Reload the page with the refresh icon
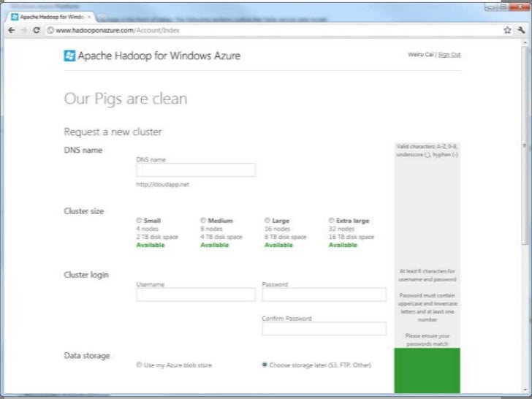This screenshot has height=399, width=532. (x=37, y=30)
